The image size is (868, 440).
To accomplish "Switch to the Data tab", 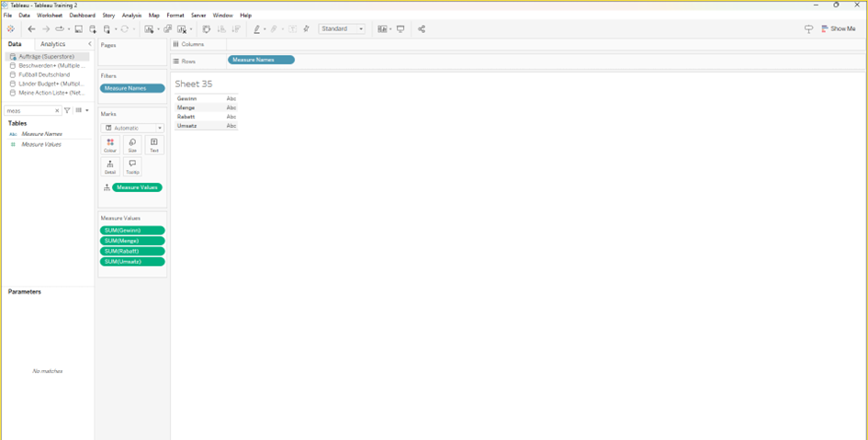I will pyautogui.click(x=15, y=44).
